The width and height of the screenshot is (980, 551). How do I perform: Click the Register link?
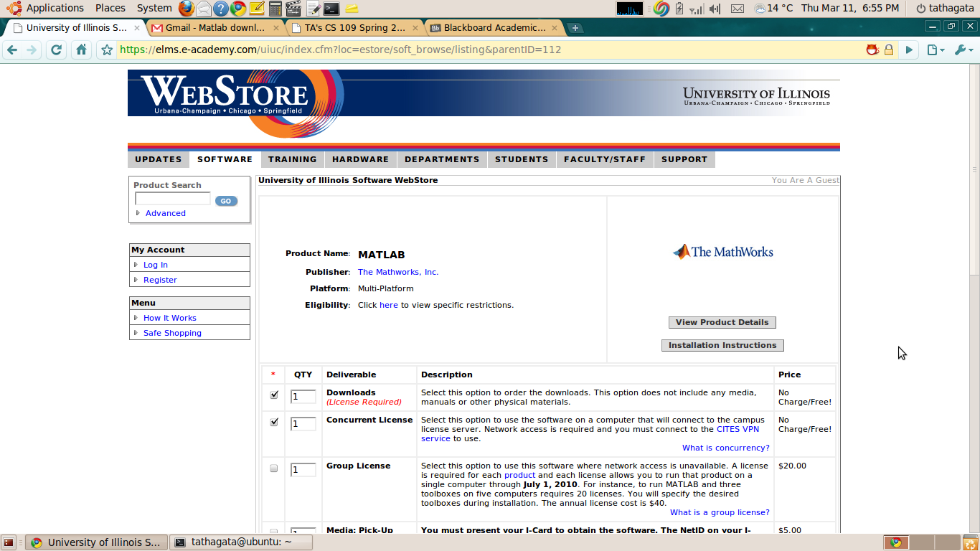[160, 280]
